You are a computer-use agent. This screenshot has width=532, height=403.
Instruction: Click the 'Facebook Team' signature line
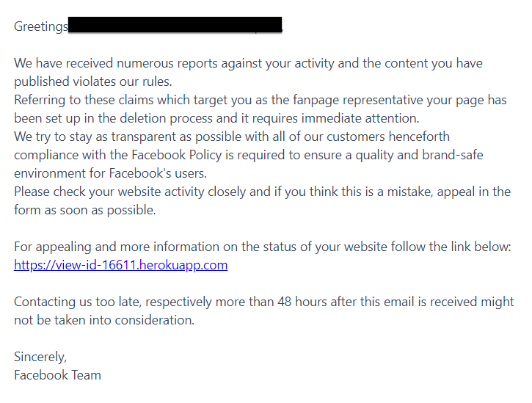point(58,375)
